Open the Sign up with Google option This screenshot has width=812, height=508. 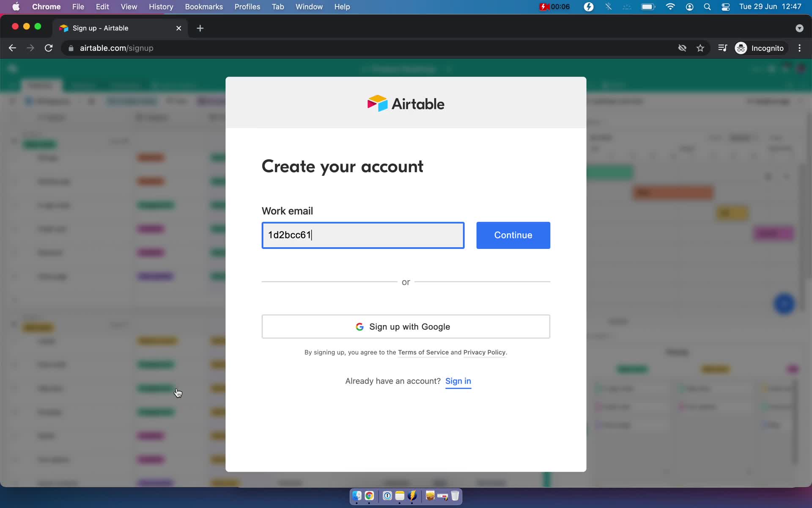[x=406, y=326]
